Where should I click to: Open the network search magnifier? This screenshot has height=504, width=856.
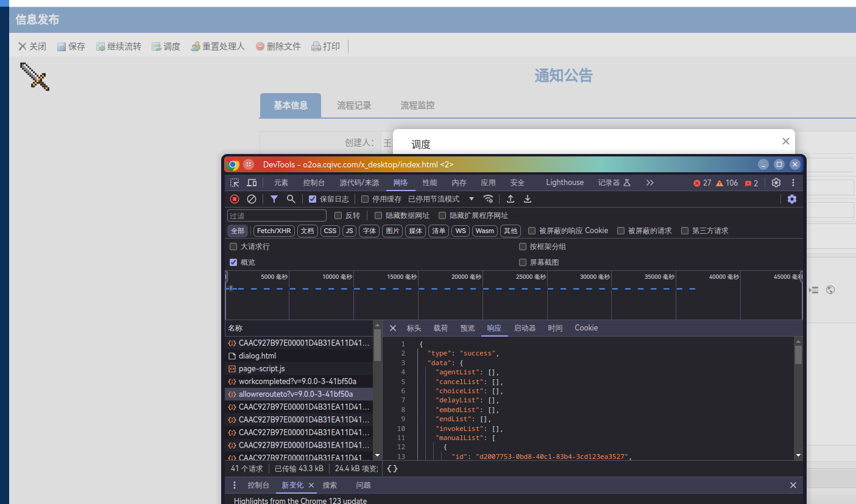291,199
